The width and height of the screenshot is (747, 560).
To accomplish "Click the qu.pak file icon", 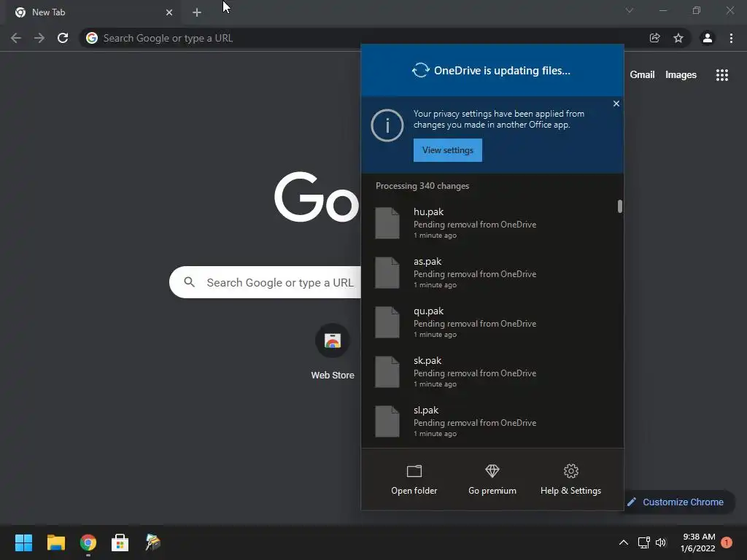I will [x=387, y=322].
